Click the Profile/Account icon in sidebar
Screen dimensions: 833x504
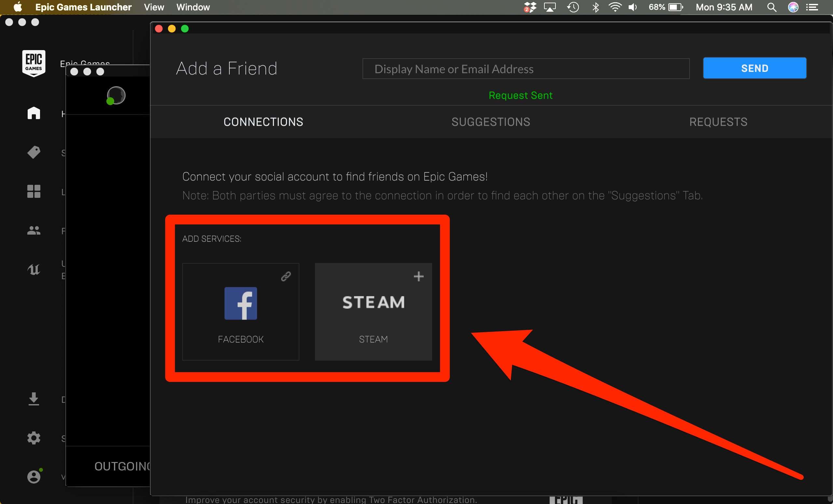[34, 476]
